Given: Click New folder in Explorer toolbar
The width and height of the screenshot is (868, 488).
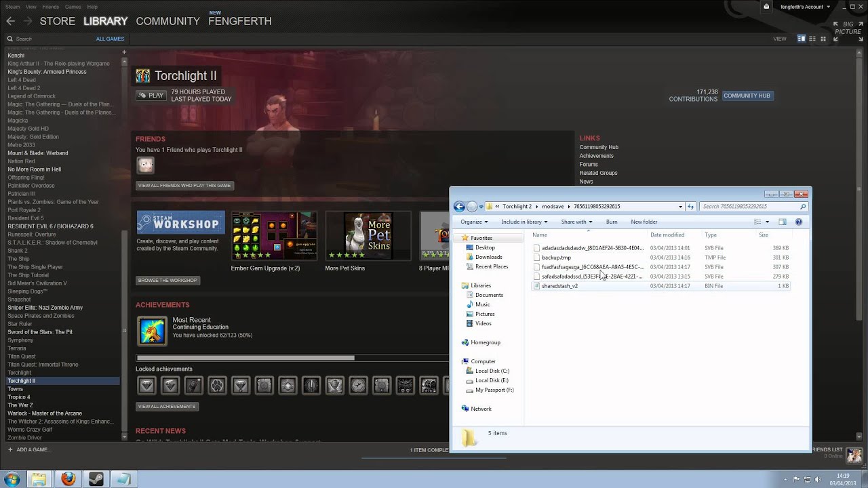Looking at the screenshot, I should 644,222.
